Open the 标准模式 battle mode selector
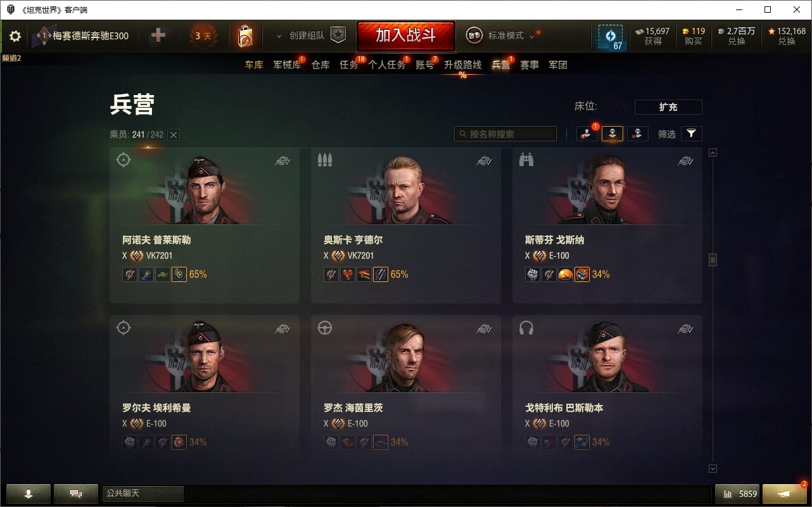The image size is (812, 507). [500, 35]
